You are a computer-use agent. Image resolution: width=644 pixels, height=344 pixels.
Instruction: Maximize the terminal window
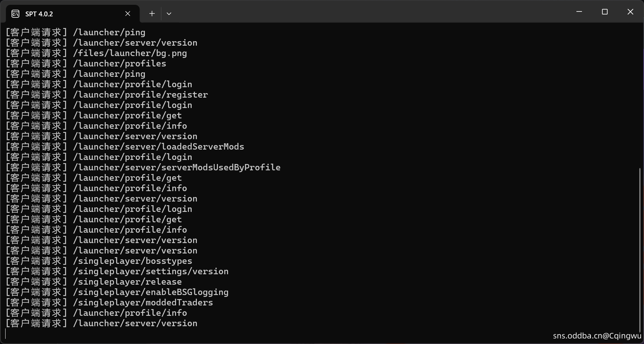[x=605, y=12]
